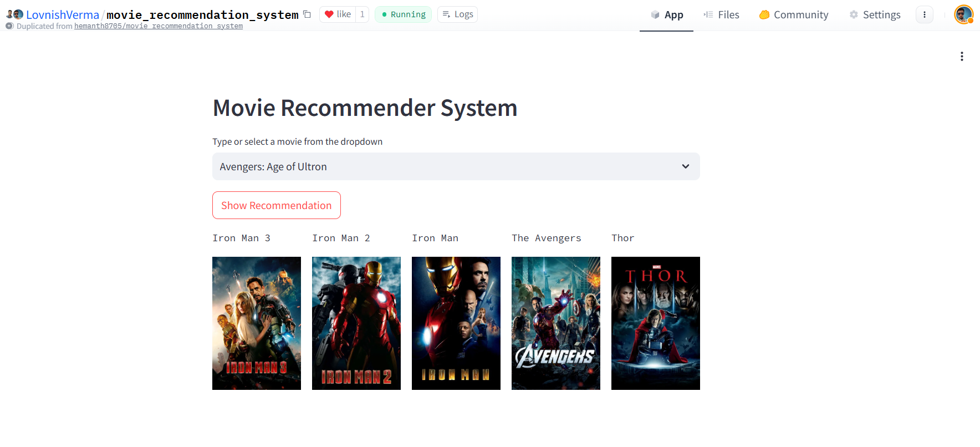
Task: Click the Iron Man 2 poster
Action: (356, 323)
